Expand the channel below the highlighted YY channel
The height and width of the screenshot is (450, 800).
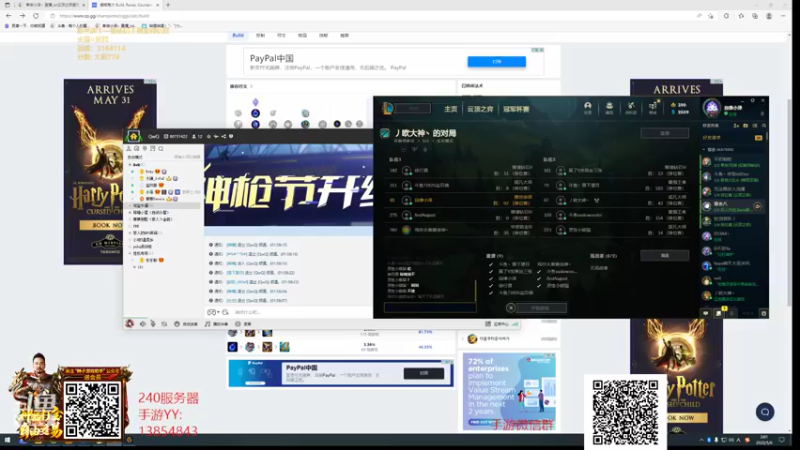click(x=131, y=212)
